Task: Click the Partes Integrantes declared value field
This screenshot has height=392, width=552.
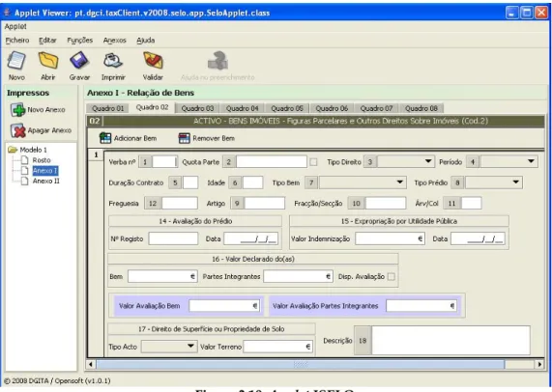Action: (298, 276)
